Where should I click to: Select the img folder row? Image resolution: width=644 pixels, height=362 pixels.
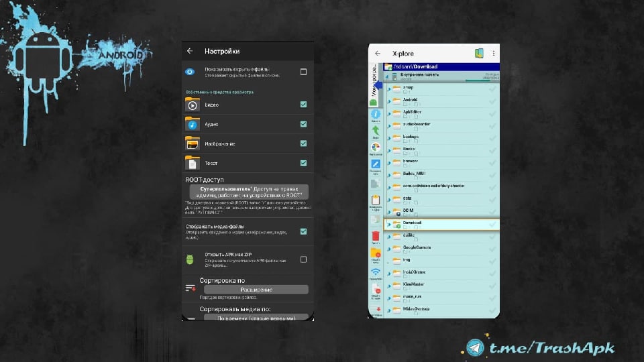point(441,261)
